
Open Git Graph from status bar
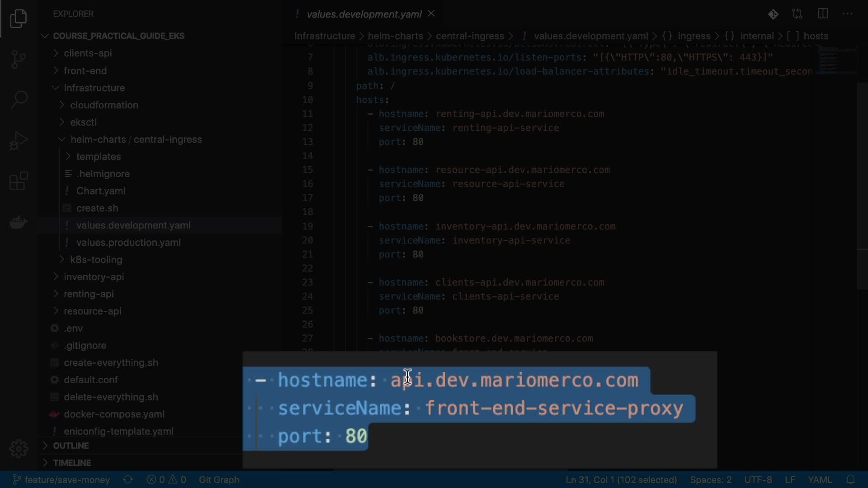[219, 479]
